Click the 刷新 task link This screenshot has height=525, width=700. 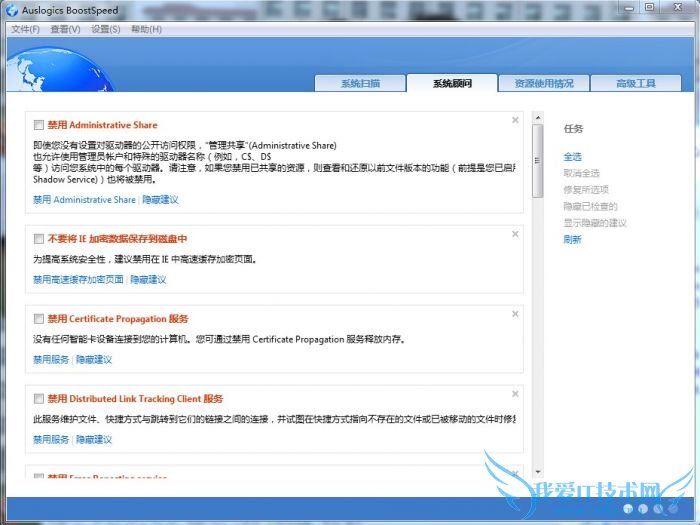coord(573,240)
